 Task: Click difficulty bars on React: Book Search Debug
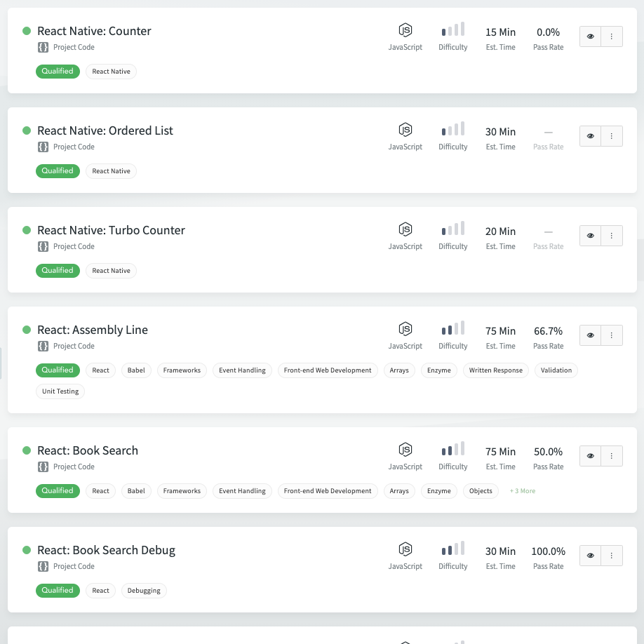(x=453, y=549)
